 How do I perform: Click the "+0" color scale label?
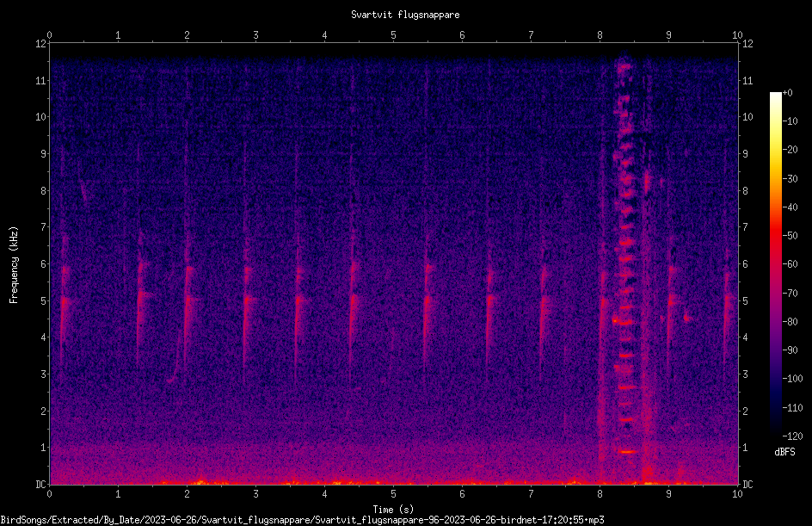(788, 93)
